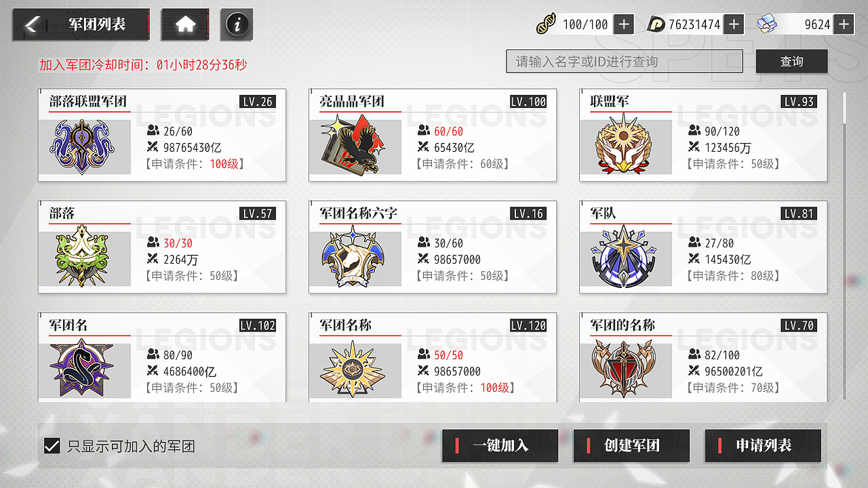The width and height of the screenshot is (868, 488).
Task: Toggle 只显示可加入的军团 checkbox
Action: point(52,446)
